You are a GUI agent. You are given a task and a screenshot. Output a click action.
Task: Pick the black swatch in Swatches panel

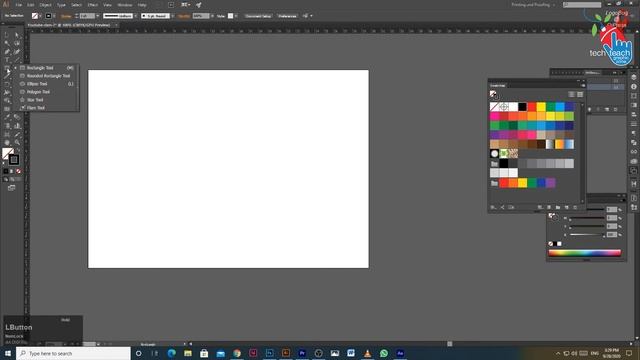[522, 107]
